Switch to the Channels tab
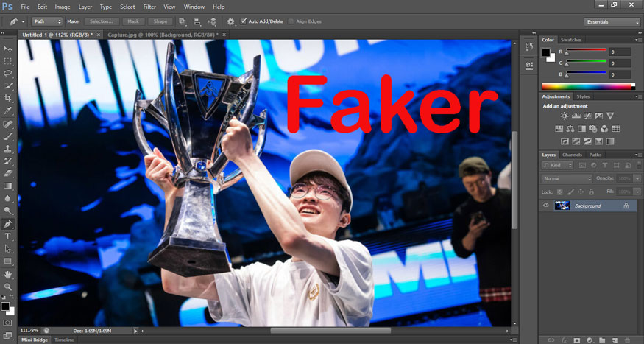Viewport: 644px width, 344px height. (572, 155)
